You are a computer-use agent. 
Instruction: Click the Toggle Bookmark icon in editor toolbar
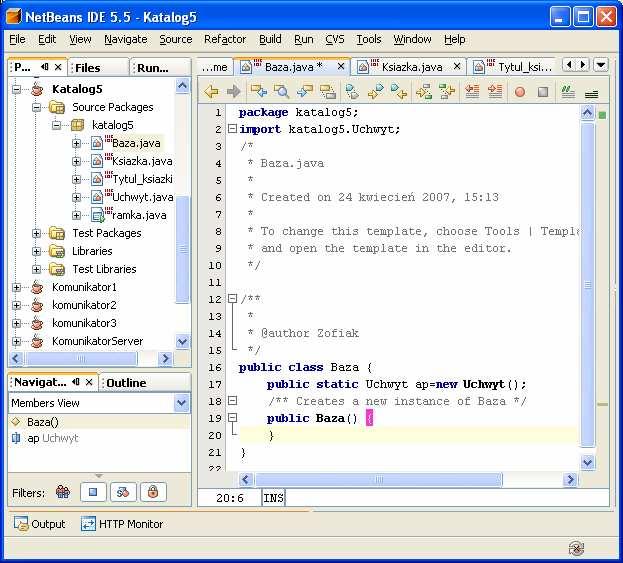[x=352, y=91]
